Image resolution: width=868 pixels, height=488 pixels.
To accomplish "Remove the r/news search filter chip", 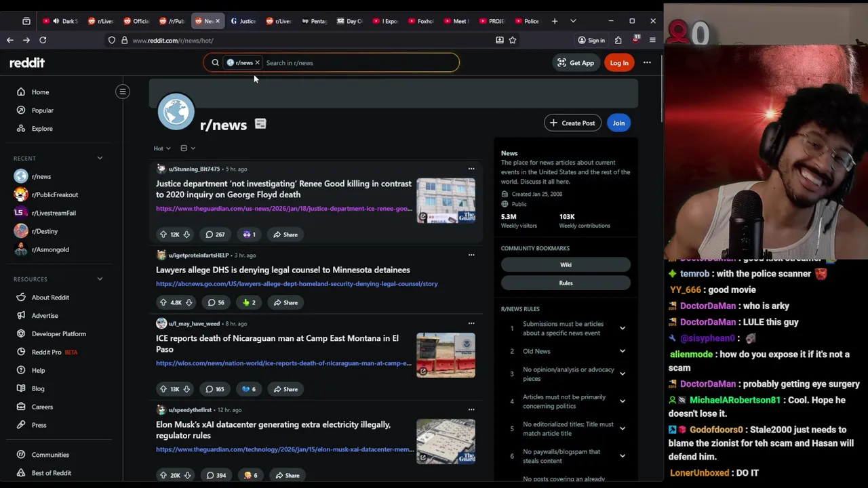I will click(257, 63).
